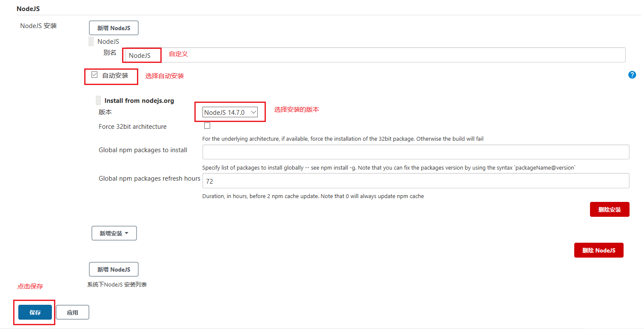This screenshot has width=644, height=329.
Task: Click the 应用 button
Action: [x=72, y=312]
